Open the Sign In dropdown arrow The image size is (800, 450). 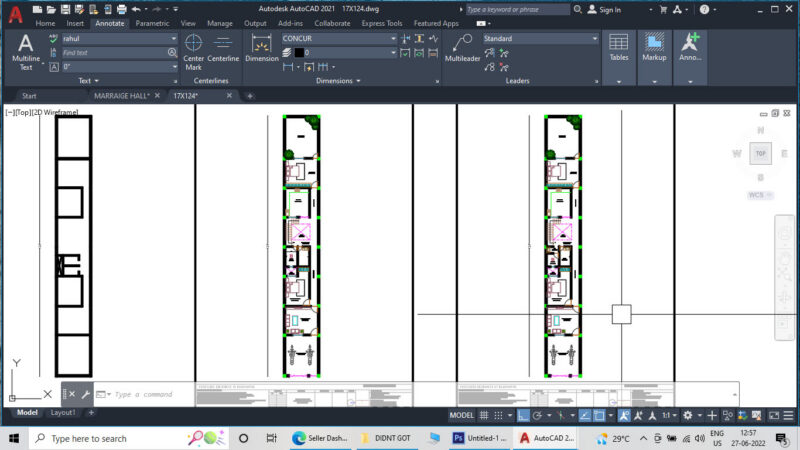coord(650,10)
